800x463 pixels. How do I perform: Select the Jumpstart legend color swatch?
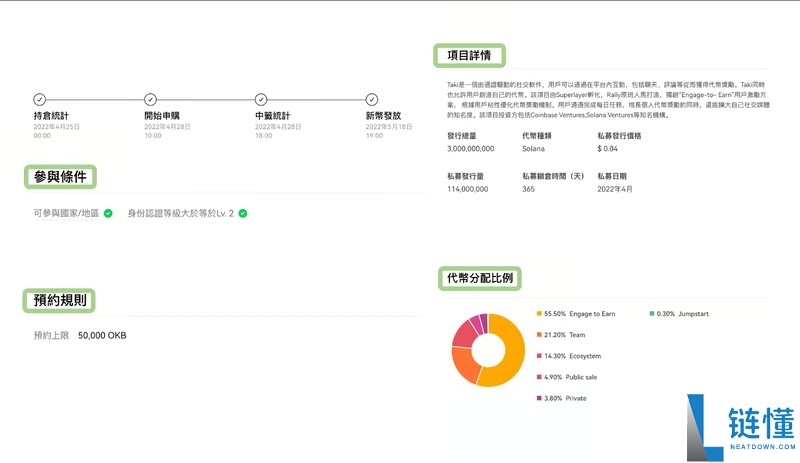coord(652,313)
